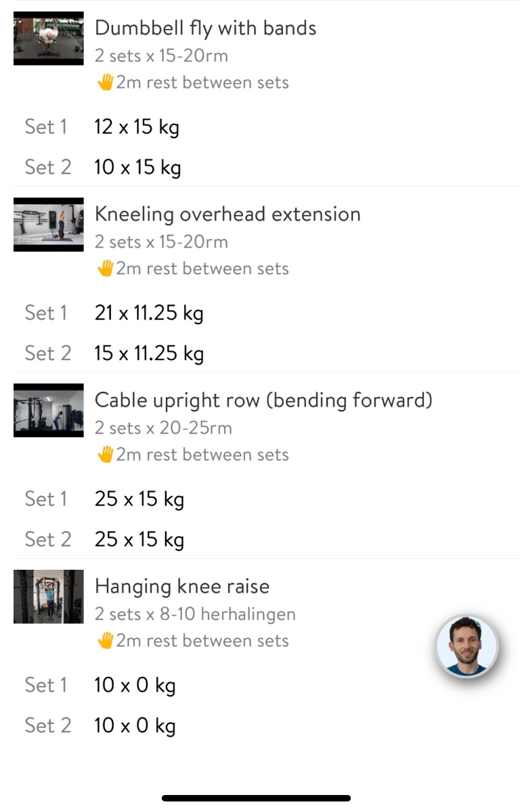Open the Kneeling overhead extension video thumbnail
Image resolution: width=520 pixels, height=812 pixels.
pos(48,224)
